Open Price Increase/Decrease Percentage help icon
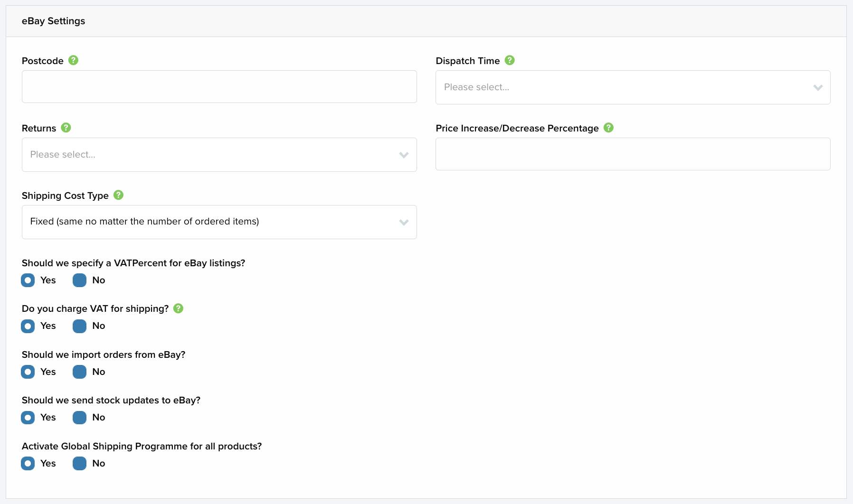 click(x=608, y=128)
